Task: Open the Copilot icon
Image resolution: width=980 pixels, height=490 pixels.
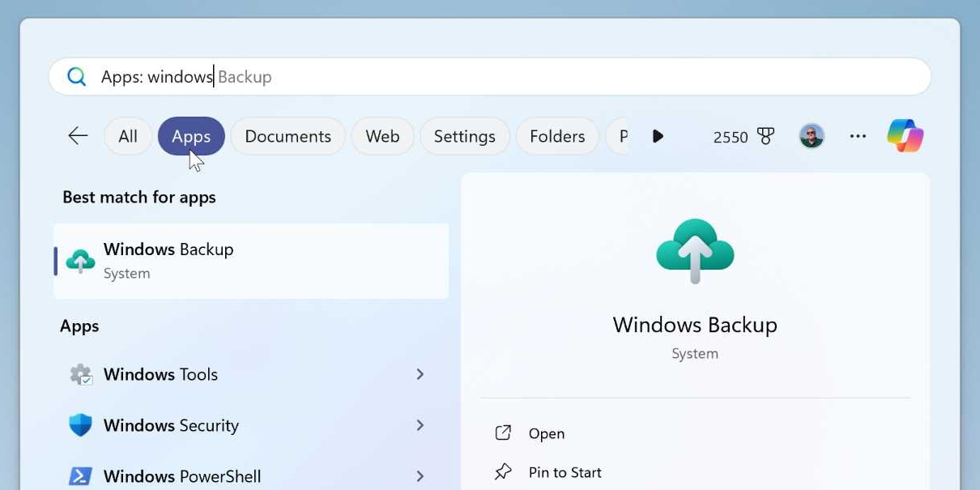Action: click(x=905, y=136)
